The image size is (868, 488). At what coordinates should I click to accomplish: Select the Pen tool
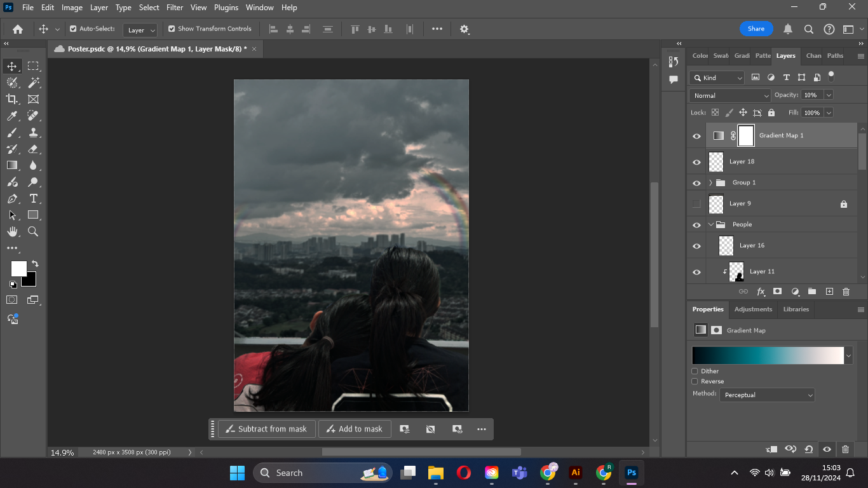click(12, 199)
